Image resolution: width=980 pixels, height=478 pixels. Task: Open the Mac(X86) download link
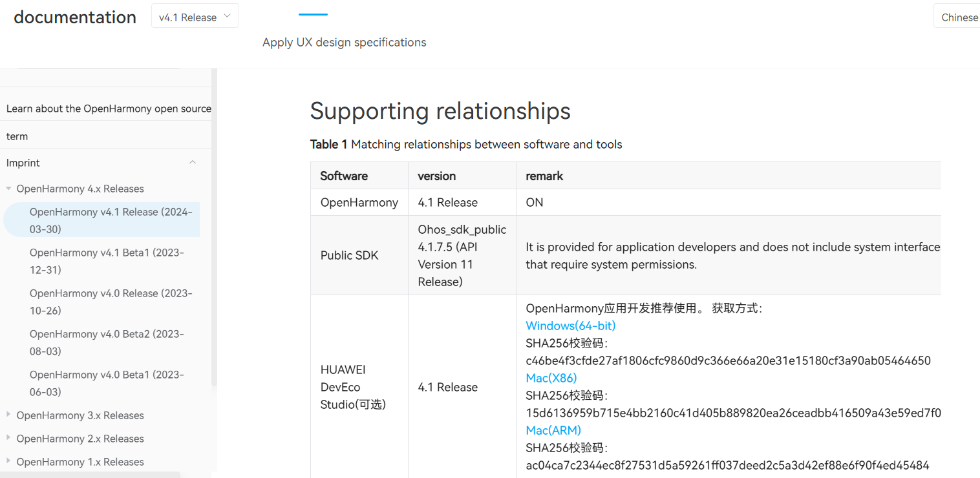[x=551, y=378]
